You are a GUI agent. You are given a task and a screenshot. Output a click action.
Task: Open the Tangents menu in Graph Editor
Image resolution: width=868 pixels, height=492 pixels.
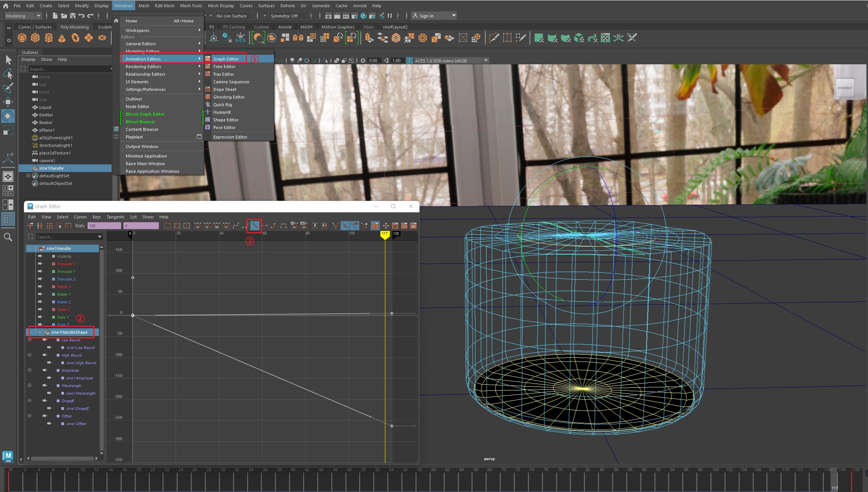(x=115, y=217)
